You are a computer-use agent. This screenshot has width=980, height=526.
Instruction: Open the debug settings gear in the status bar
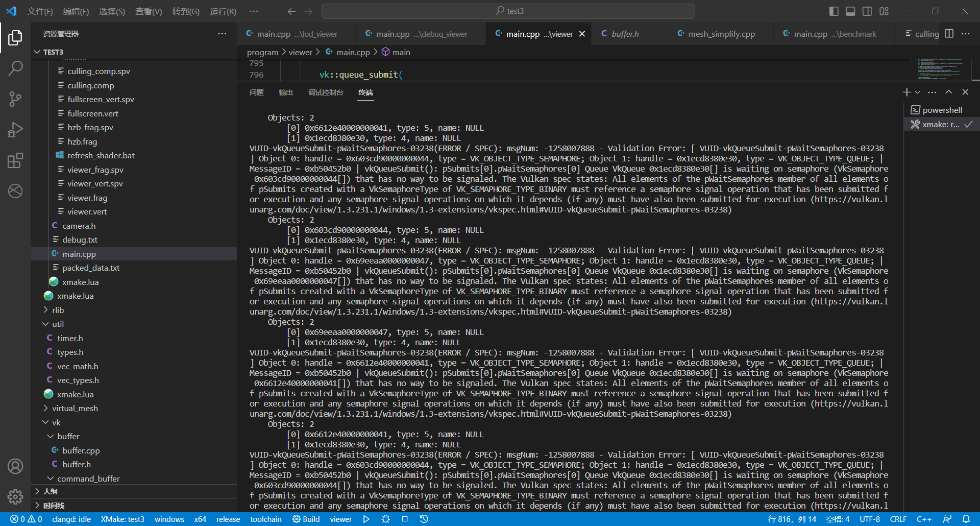click(385, 519)
